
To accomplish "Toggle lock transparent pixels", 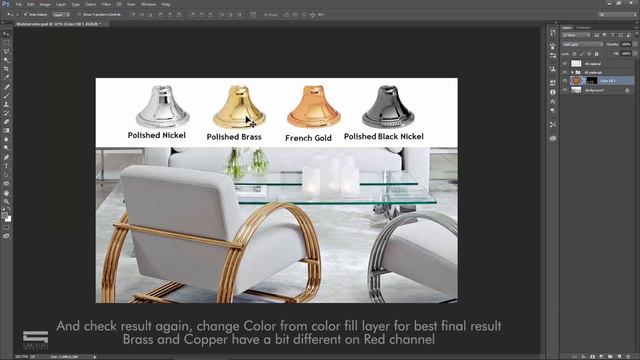I will (x=574, y=54).
